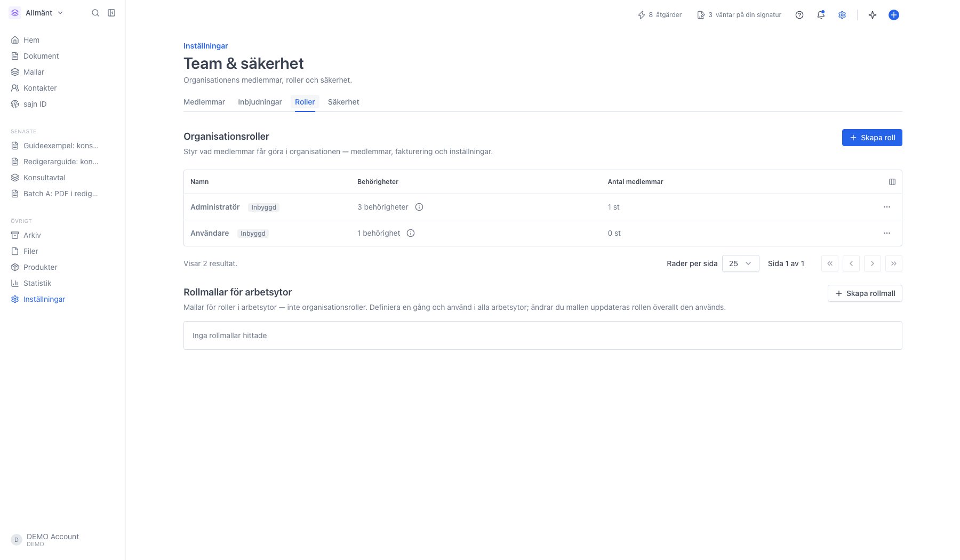Select the Roller tab
The width and height of the screenshot is (960, 560).
click(305, 102)
